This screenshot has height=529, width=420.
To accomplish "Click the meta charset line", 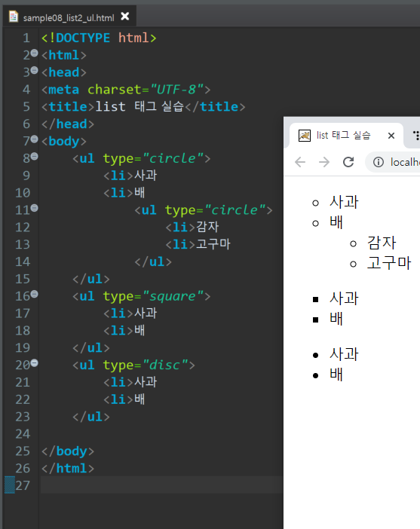I will (x=126, y=90).
